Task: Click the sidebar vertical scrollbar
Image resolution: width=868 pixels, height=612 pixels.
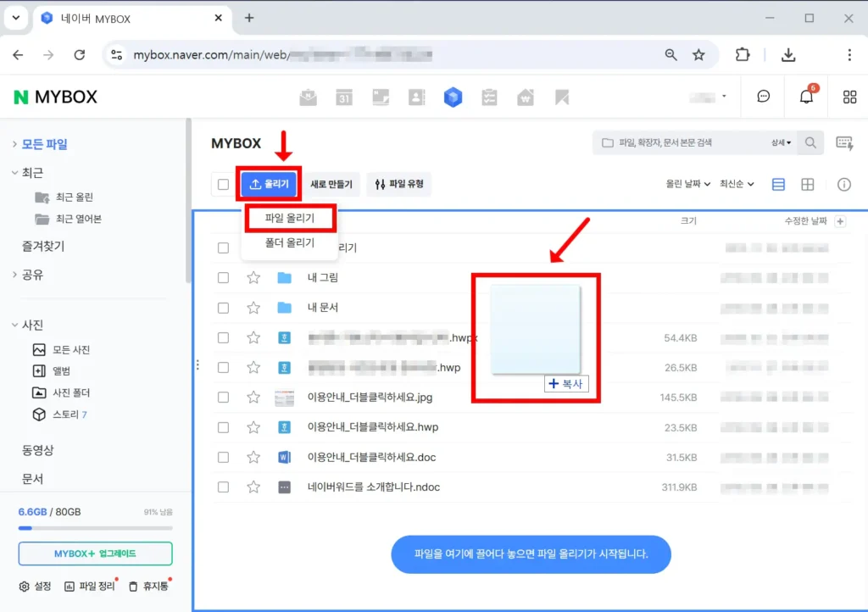Action: coord(188,202)
